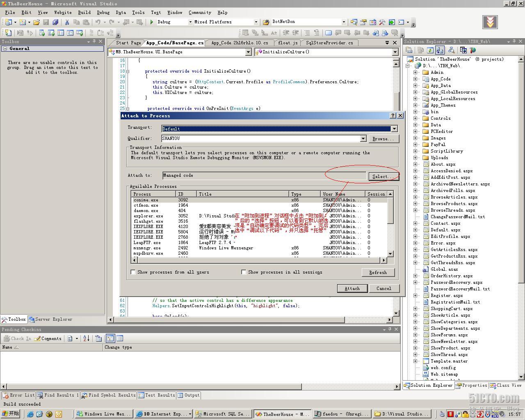
Task: Click the Increase Indent toolbar icon
Action: [295, 32]
